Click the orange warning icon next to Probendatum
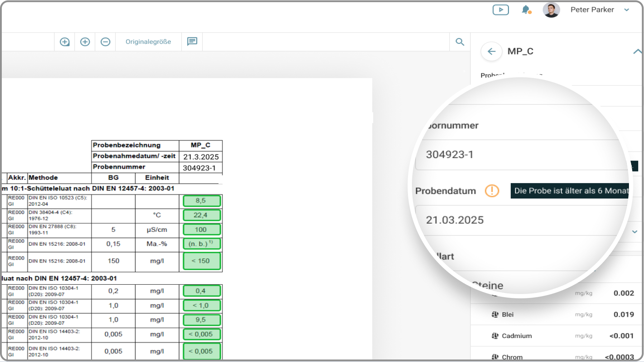The height and width of the screenshot is (362, 644). click(x=492, y=191)
